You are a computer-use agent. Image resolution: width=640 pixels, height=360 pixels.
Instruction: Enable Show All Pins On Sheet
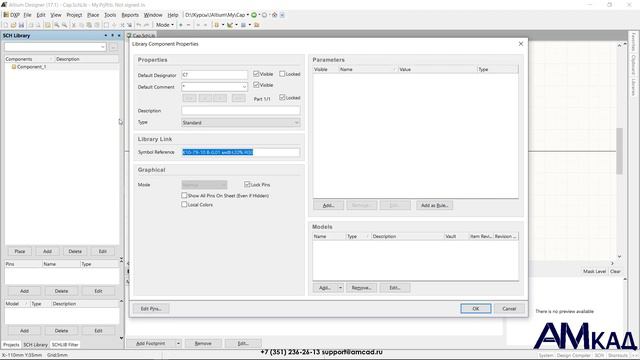pyautogui.click(x=184, y=196)
